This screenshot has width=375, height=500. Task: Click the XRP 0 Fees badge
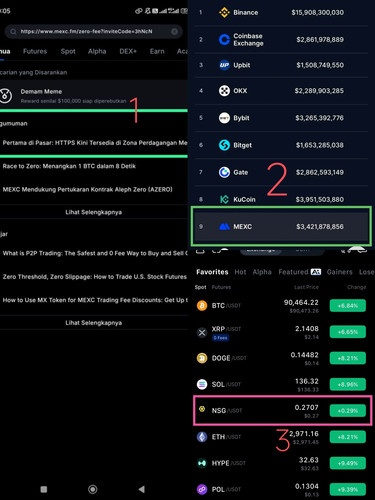[220, 338]
